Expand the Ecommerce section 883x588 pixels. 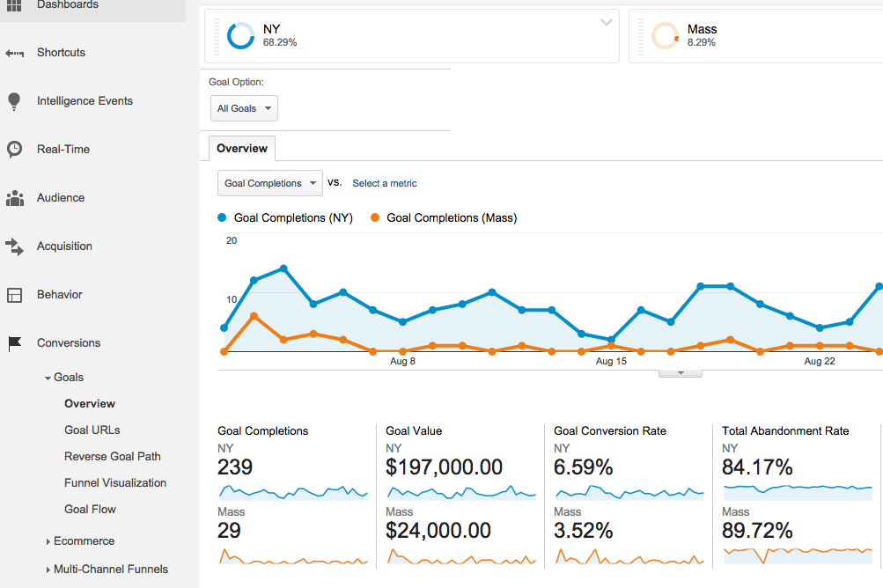tap(48, 541)
